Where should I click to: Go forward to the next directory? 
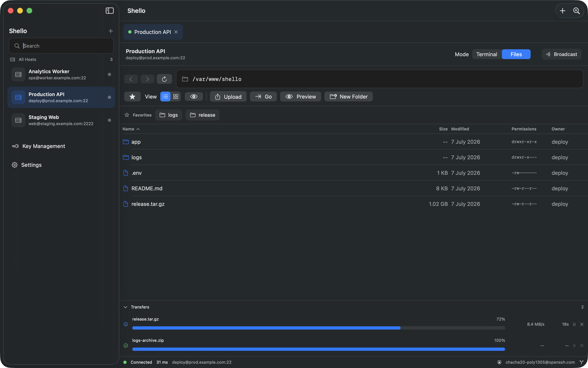coord(147,79)
